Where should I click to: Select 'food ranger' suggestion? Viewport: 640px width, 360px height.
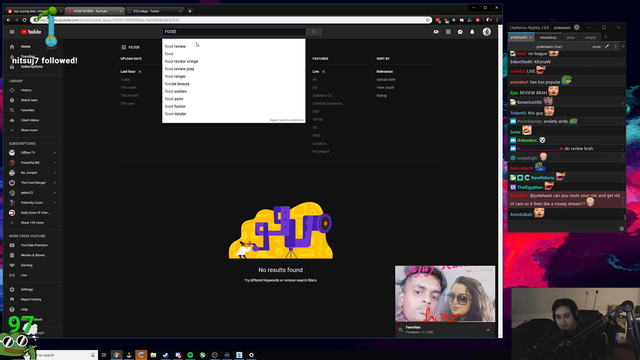coord(175,76)
